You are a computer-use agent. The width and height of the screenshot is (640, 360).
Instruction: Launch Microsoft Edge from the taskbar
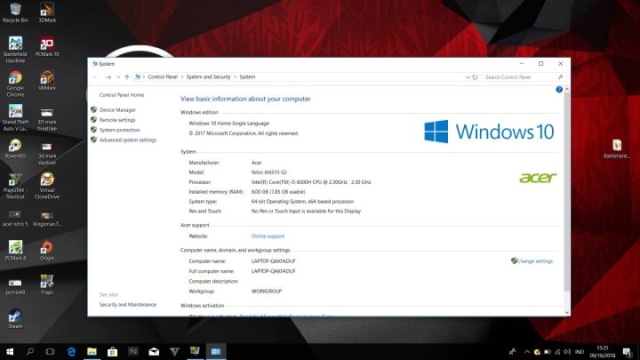[x=71, y=351]
